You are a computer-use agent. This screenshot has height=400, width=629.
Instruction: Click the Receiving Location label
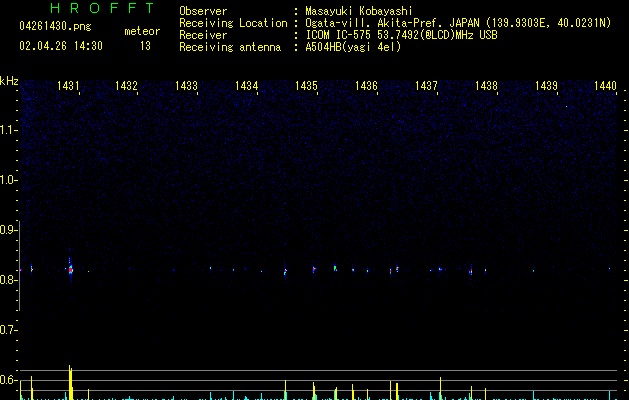click(233, 23)
